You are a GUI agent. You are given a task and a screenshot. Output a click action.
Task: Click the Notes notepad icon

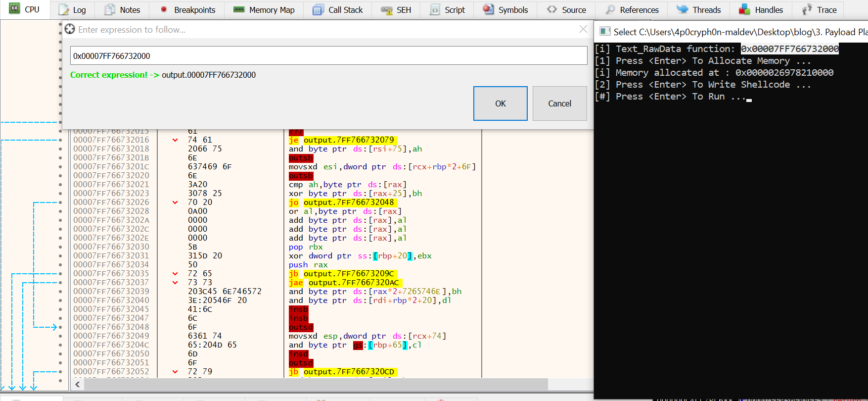point(110,9)
